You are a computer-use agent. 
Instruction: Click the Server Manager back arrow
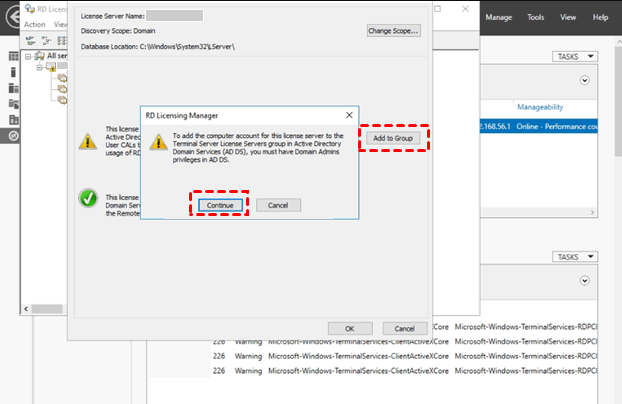(x=14, y=17)
